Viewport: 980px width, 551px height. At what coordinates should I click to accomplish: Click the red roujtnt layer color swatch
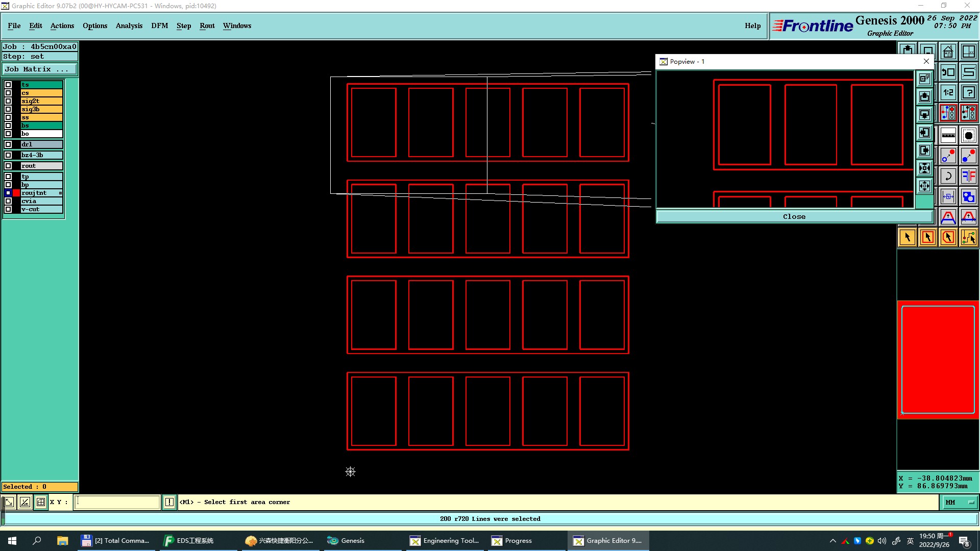16,193
